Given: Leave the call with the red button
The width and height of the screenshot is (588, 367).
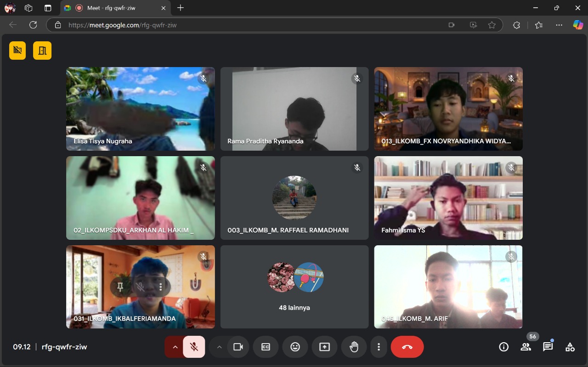Looking at the screenshot, I should pyautogui.click(x=407, y=347).
